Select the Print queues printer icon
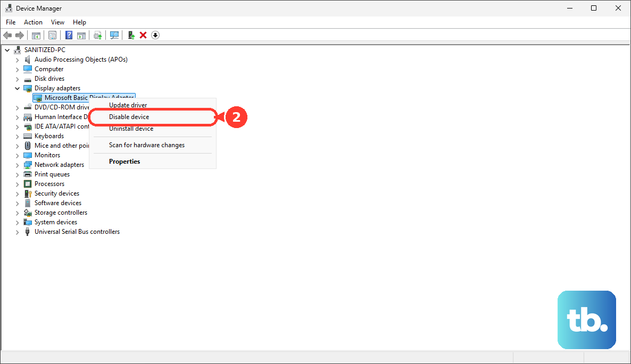 [x=27, y=174]
